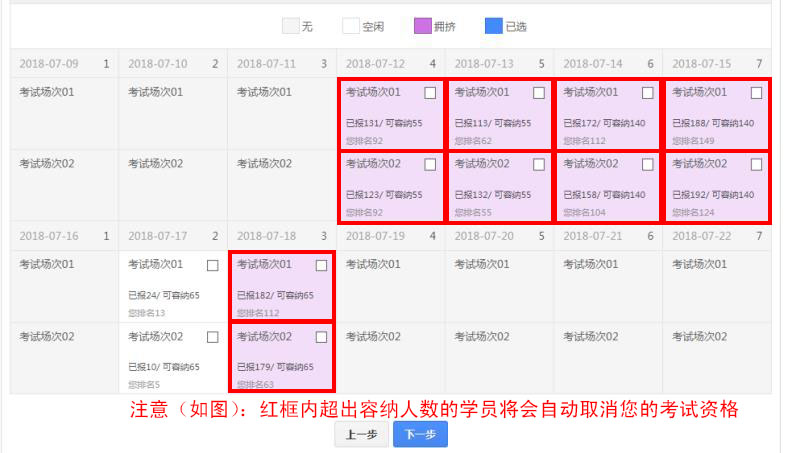Check 考试场次02 box for 2018-07-17
This screenshot has height=453, width=800.
pyautogui.click(x=213, y=337)
